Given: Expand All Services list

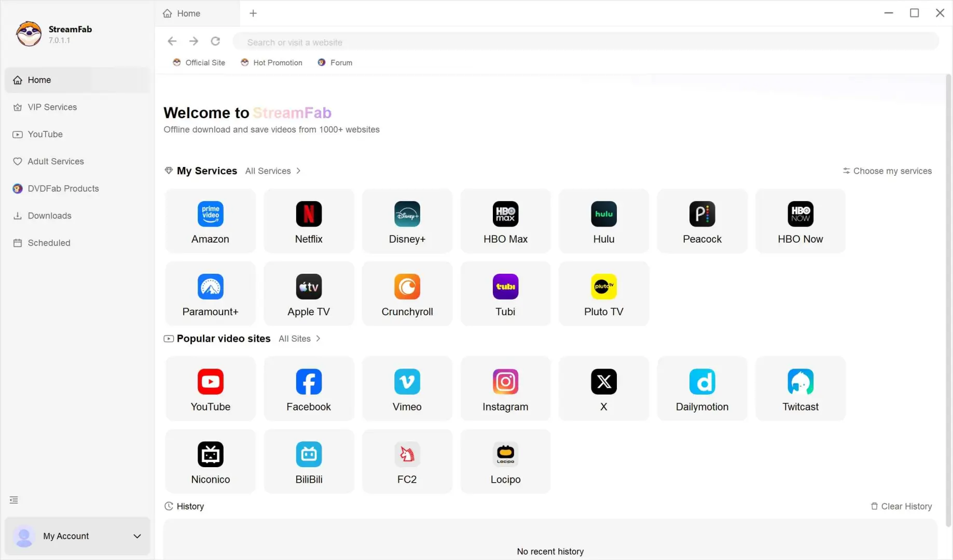Looking at the screenshot, I should pyautogui.click(x=273, y=171).
